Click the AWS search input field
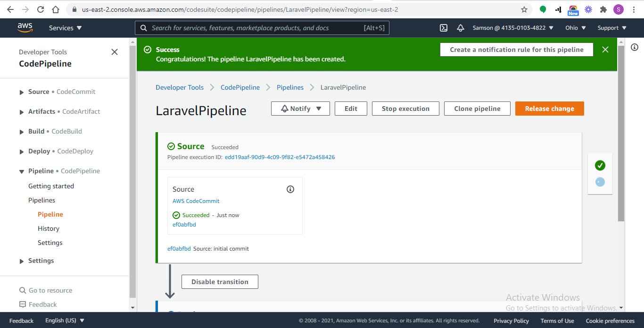 tap(255, 28)
